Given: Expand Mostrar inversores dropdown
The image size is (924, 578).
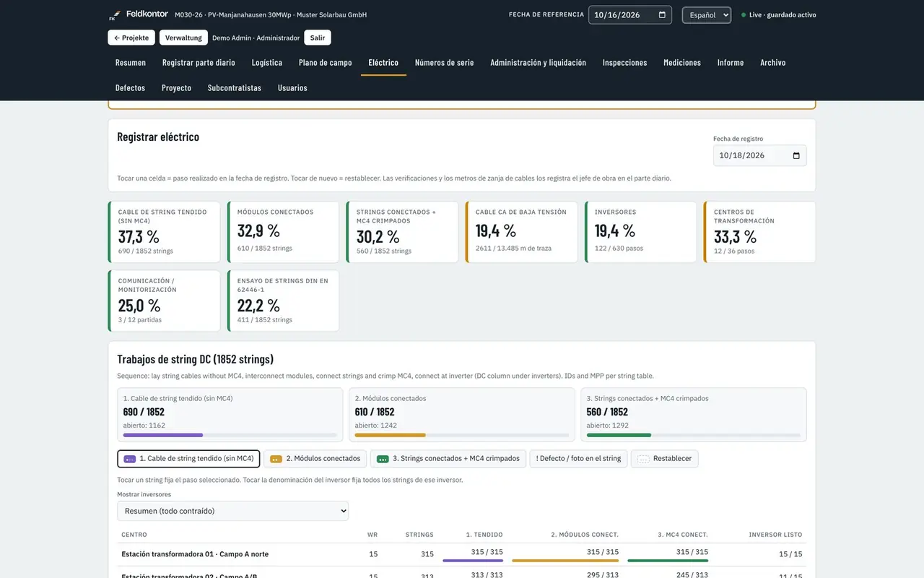Looking at the screenshot, I should 232,511.
